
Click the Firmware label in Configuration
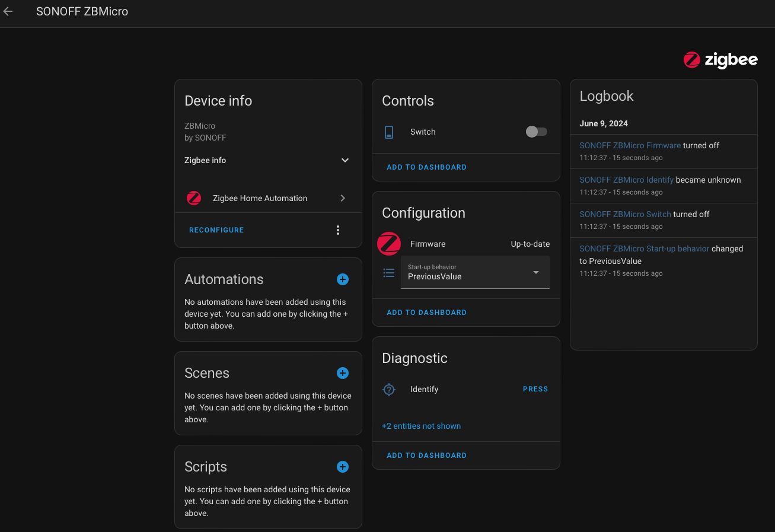tap(428, 244)
